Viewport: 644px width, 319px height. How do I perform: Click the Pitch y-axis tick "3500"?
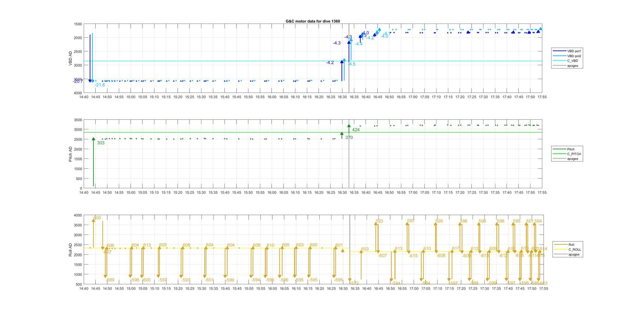click(x=78, y=120)
